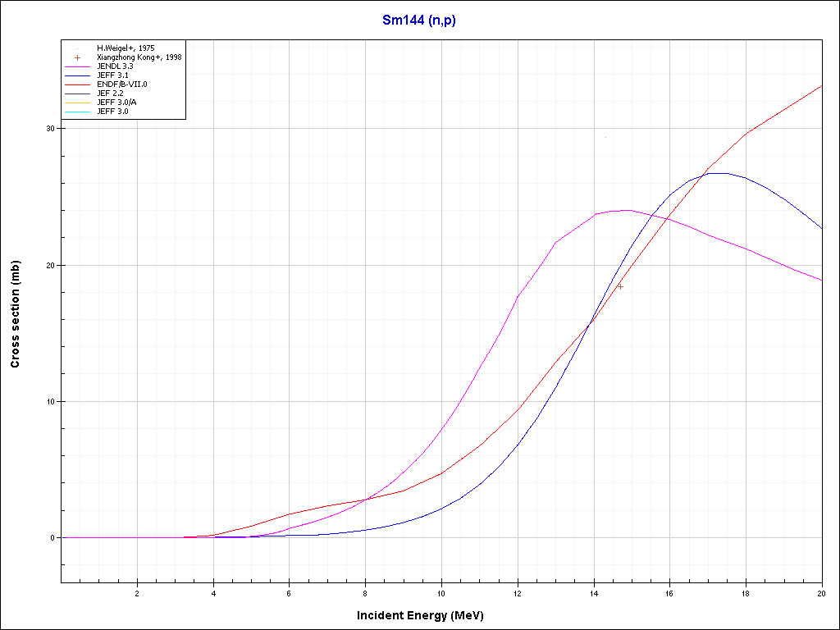Click the 14 tick label on the x-axis
Image resolution: width=840 pixels, height=630 pixels.
pos(593,593)
